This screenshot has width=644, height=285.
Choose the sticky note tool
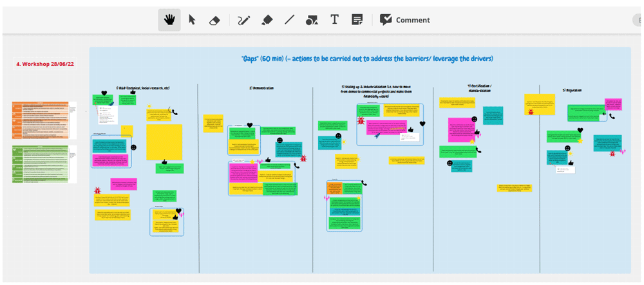pos(357,20)
